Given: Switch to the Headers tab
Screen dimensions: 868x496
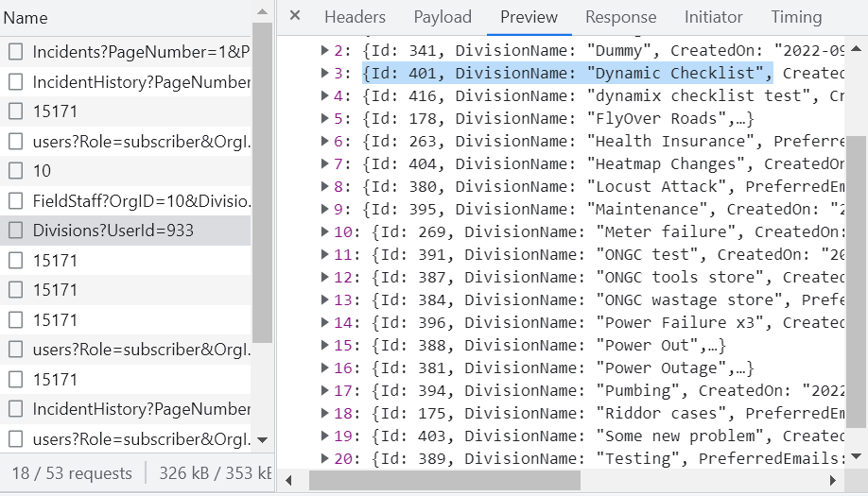Looking at the screenshot, I should point(355,17).
